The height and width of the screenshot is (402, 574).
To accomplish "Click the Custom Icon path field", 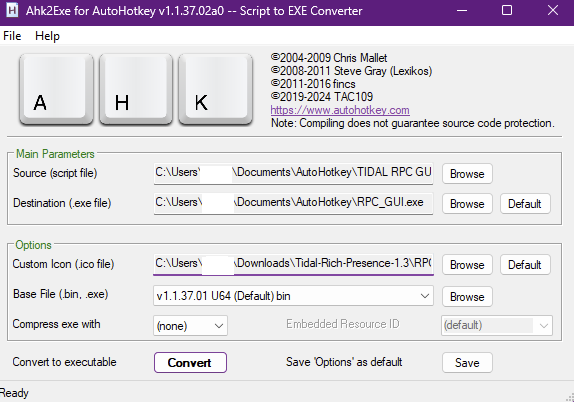I will click(293, 264).
